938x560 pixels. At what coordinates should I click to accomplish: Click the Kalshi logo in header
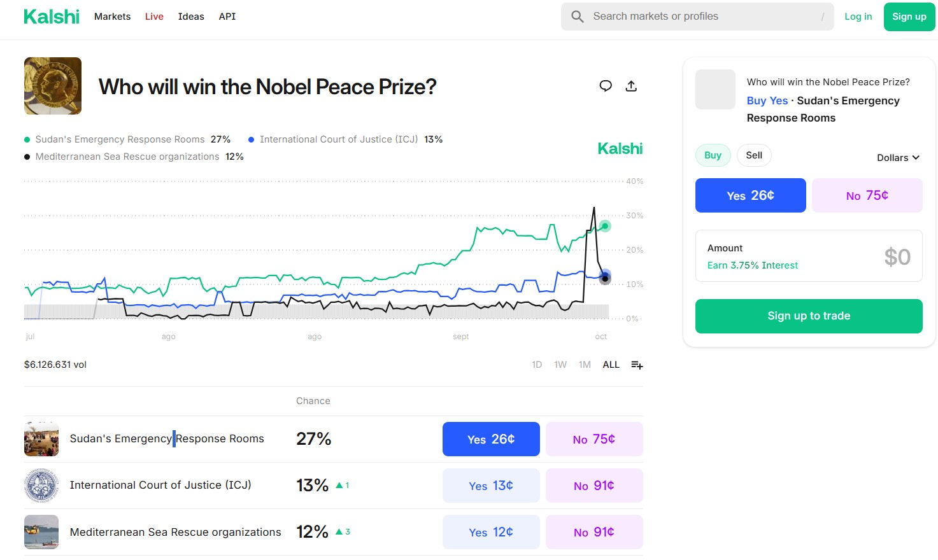tap(52, 17)
